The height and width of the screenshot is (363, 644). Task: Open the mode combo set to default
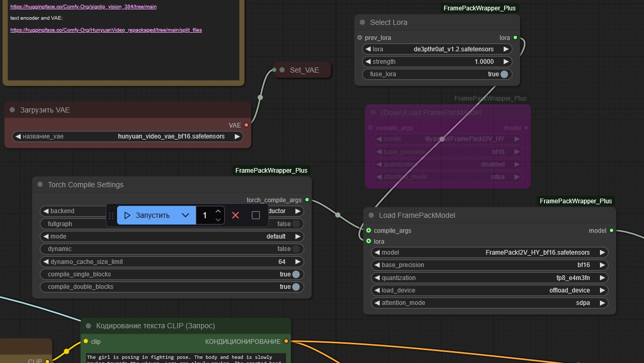click(x=172, y=236)
